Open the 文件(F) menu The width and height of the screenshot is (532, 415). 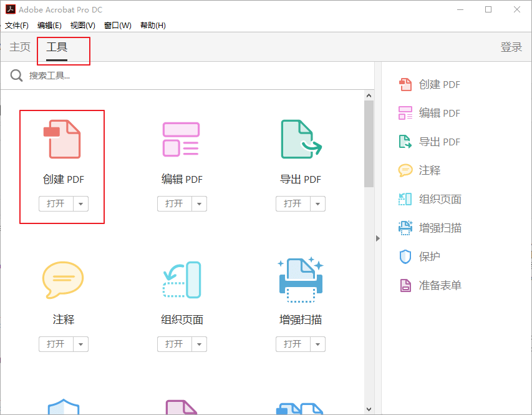click(17, 26)
